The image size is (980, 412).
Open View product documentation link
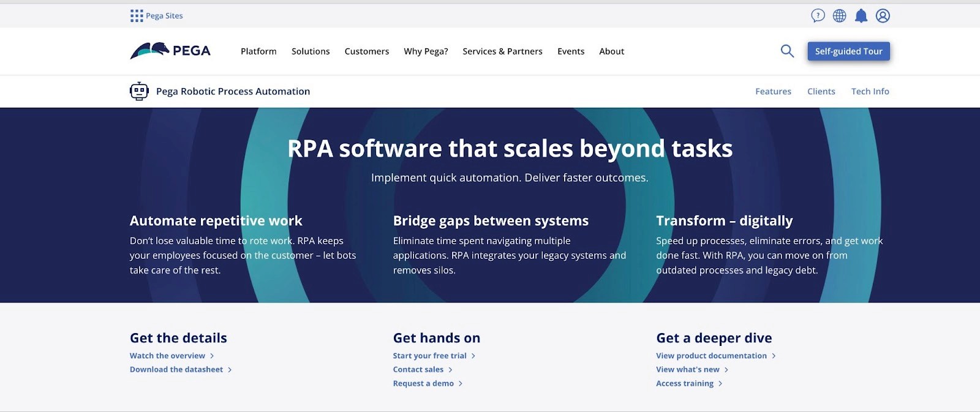click(711, 356)
